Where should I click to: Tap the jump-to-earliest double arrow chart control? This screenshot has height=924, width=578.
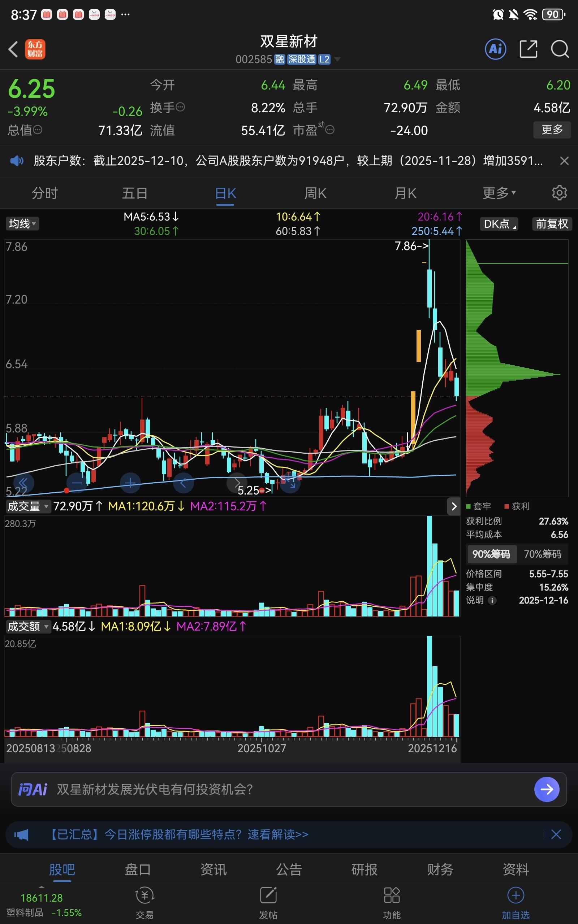point(23,483)
